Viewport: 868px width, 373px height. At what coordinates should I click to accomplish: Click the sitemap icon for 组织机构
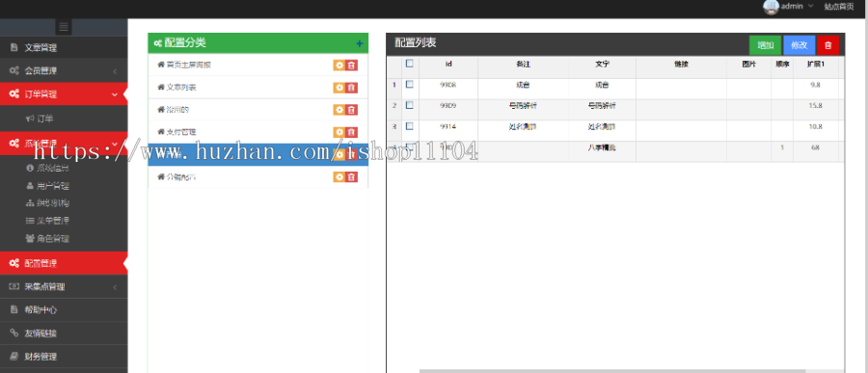[x=30, y=203]
